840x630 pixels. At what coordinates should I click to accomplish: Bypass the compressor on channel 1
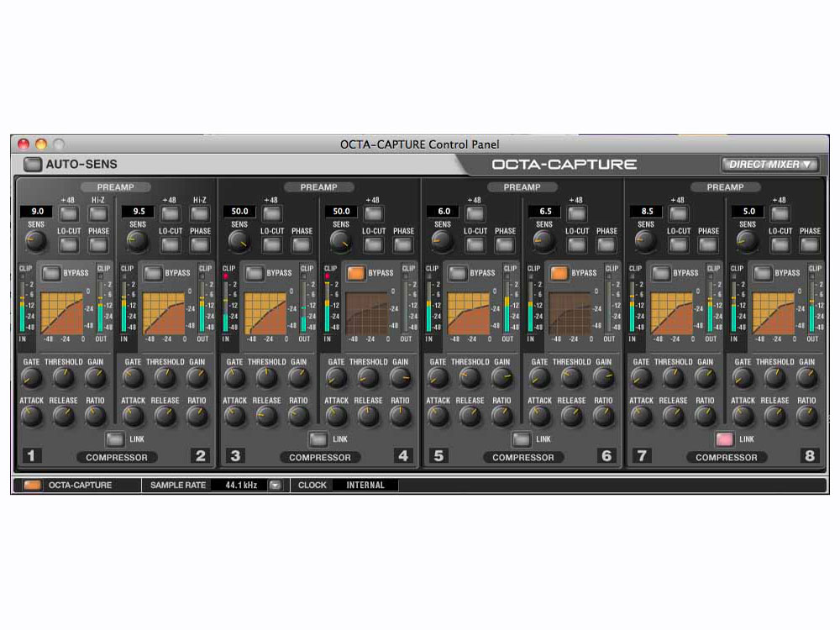tap(51, 273)
